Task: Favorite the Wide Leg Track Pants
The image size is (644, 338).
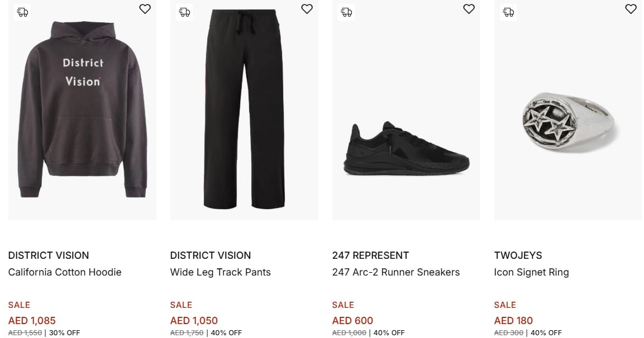Action: click(307, 9)
